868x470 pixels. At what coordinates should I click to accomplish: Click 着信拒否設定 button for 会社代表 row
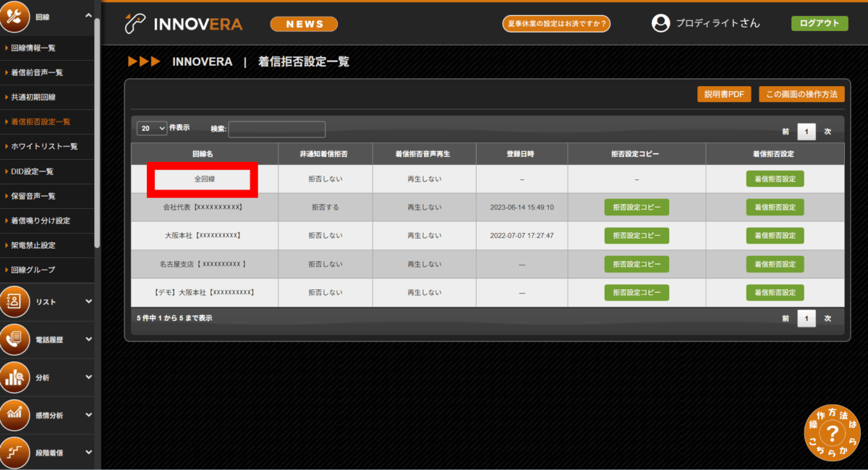pos(775,207)
